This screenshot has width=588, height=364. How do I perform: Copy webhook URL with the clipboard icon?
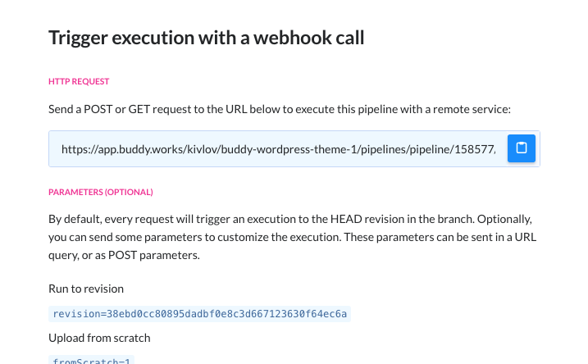point(522,148)
